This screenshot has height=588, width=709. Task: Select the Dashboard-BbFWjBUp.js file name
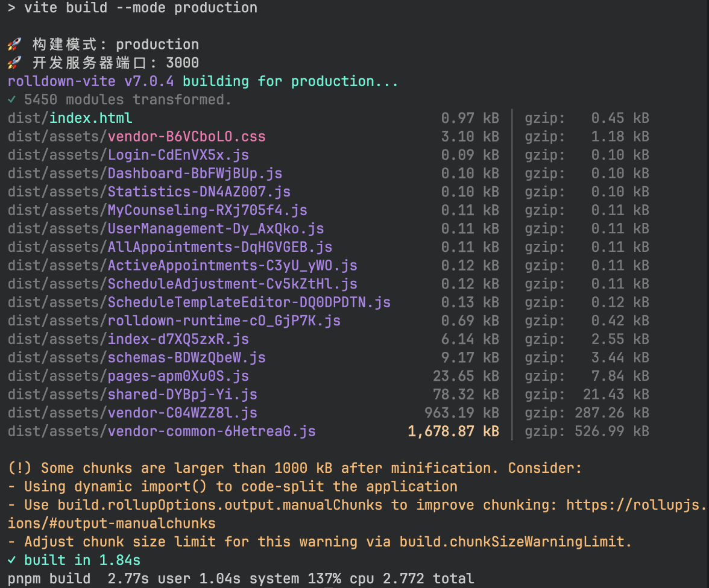point(195,174)
